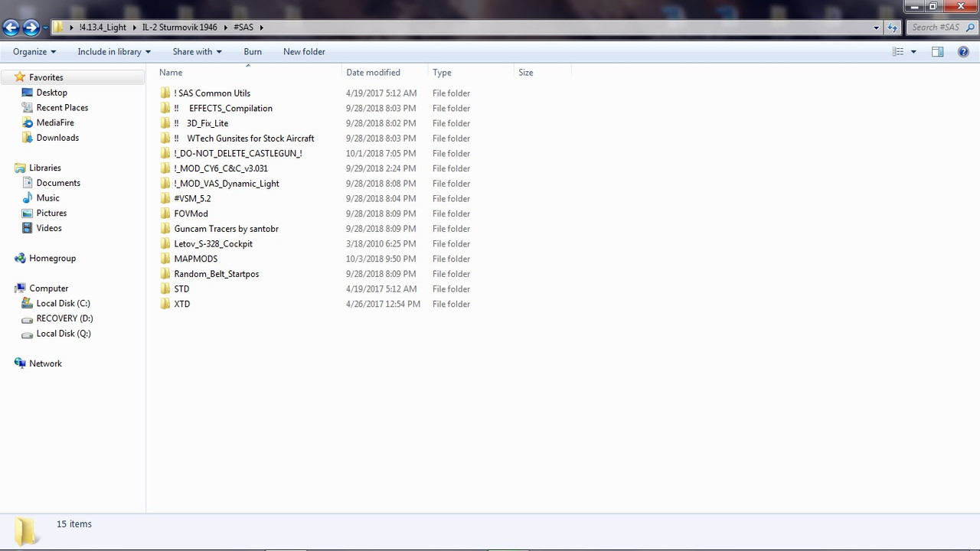980x551 pixels.
Task: Click in the Search #SAS field
Action: [x=940, y=28]
